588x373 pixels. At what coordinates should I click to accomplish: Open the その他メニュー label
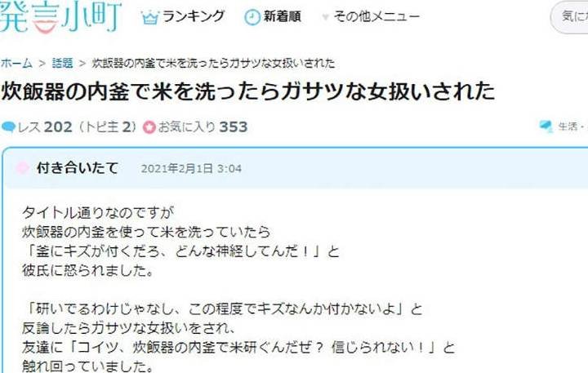tap(376, 16)
